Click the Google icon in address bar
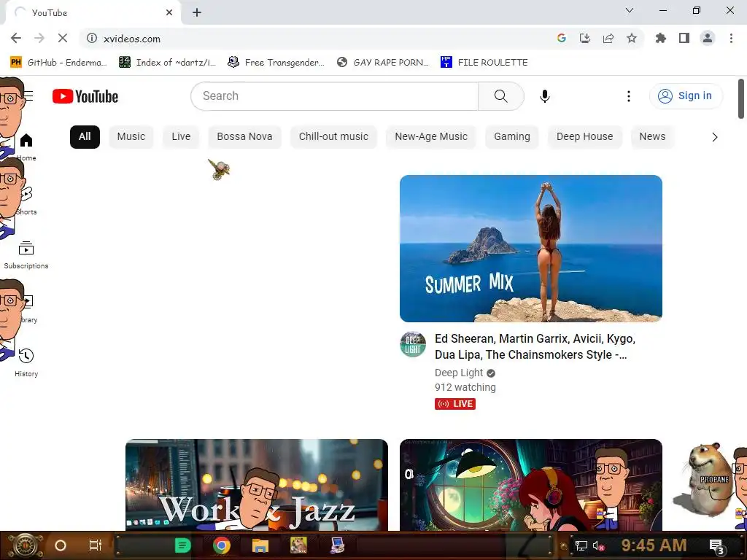747x560 pixels. click(562, 38)
